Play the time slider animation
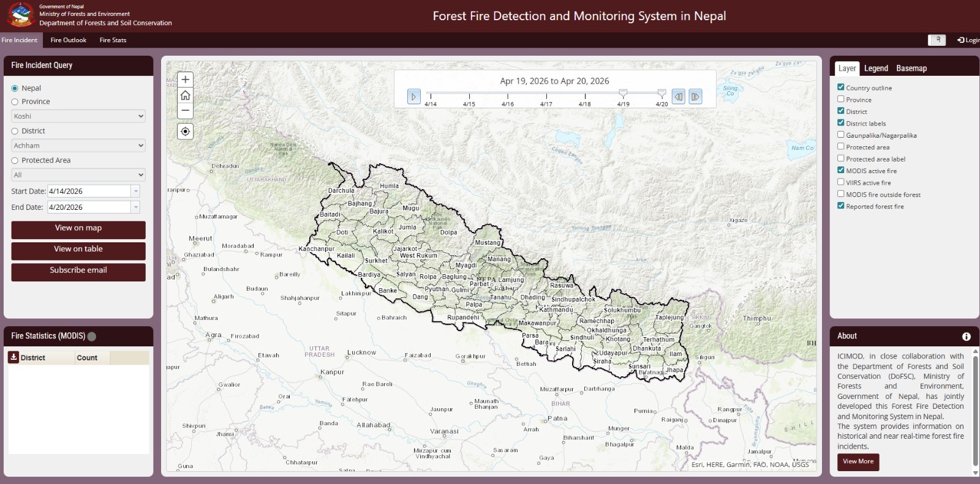Viewport: 980px width, 484px height. coord(413,97)
